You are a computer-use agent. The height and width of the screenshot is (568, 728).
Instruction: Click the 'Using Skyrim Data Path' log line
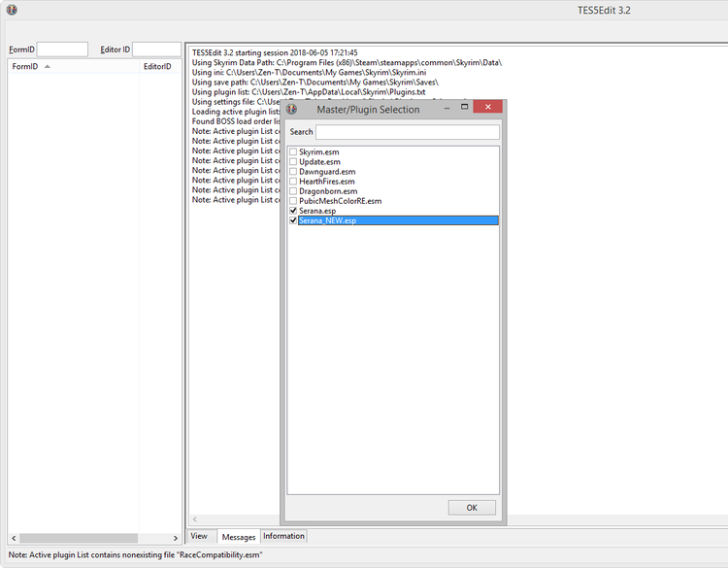(x=347, y=62)
